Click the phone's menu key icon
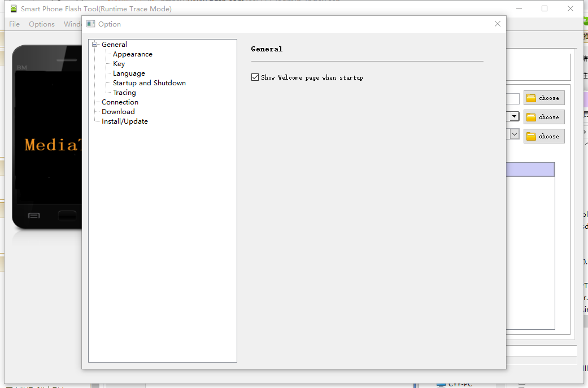The image size is (588, 388). [34, 216]
